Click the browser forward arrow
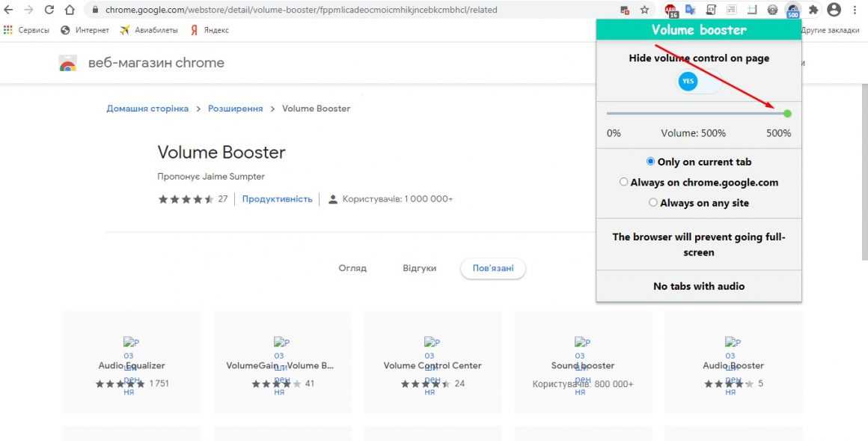The width and height of the screenshot is (868, 441). [x=28, y=10]
